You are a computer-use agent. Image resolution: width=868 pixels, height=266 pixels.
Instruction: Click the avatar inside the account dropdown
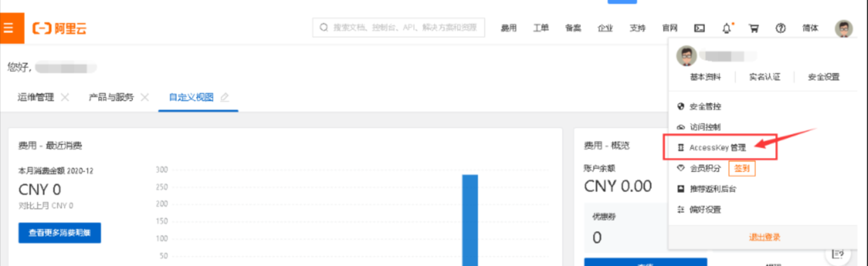[685, 56]
